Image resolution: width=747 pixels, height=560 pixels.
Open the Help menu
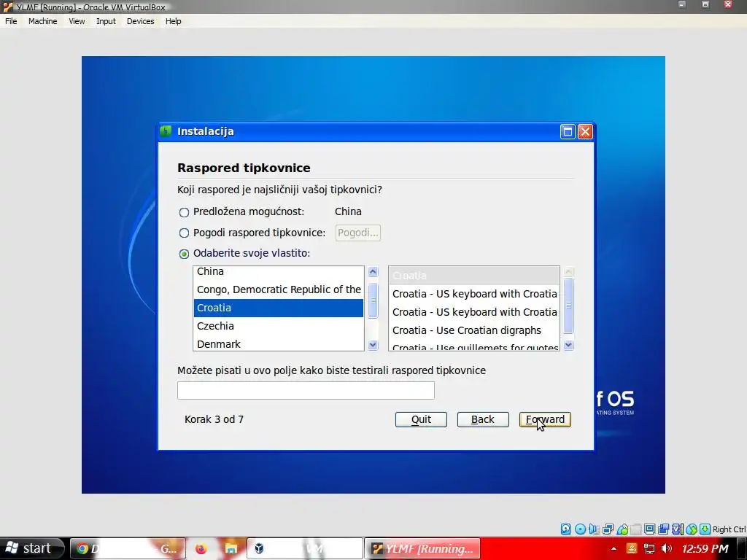174,21
